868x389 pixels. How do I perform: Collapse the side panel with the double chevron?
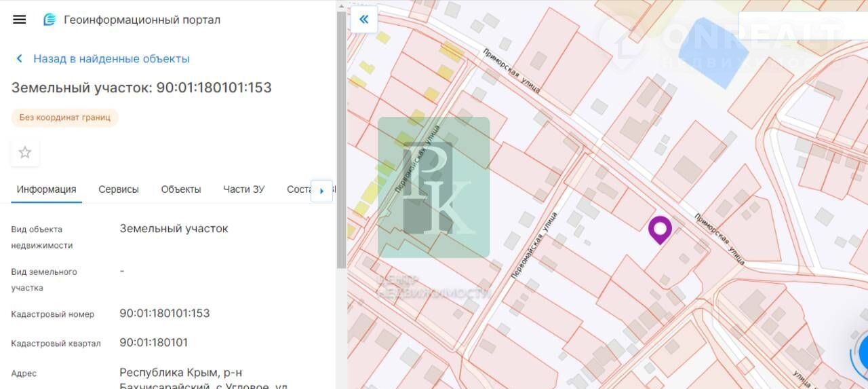pos(363,19)
